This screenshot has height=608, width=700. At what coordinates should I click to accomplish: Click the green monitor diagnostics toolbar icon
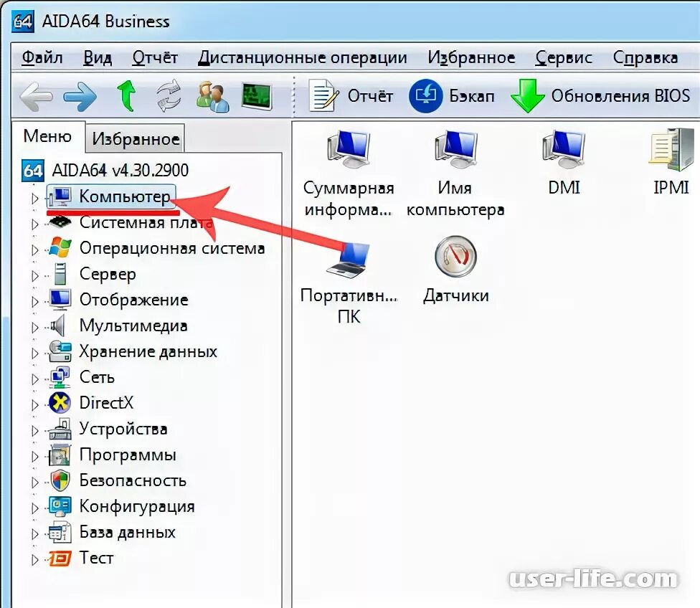(x=256, y=95)
